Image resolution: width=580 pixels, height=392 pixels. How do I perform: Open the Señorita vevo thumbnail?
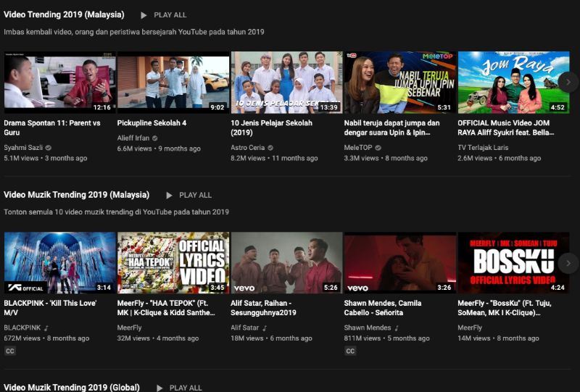[x=400, y=263]
